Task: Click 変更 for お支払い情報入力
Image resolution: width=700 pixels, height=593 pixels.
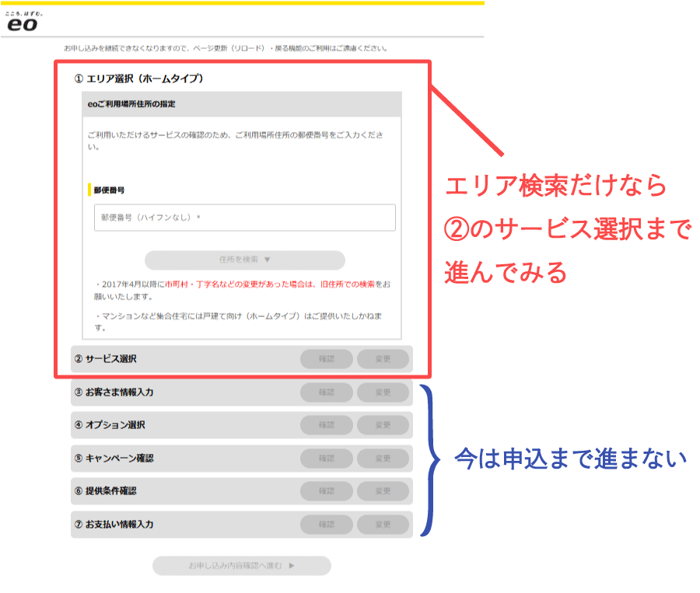Action: (x=383, y=525)
